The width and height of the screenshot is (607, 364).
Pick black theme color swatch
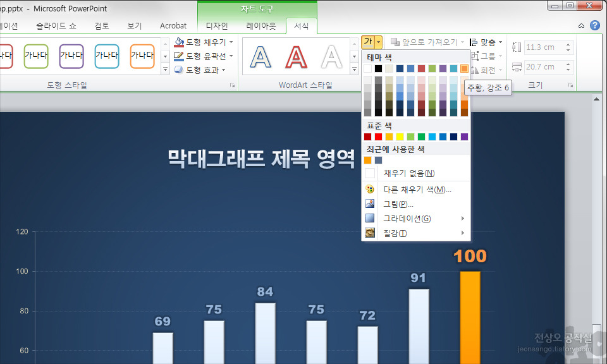tap(378, 68)
